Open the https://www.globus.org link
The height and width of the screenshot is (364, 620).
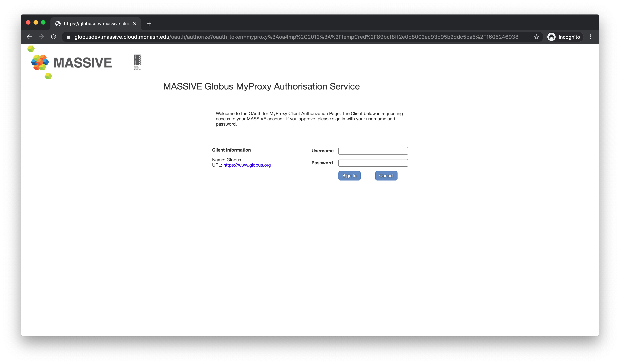click(247, 165)
